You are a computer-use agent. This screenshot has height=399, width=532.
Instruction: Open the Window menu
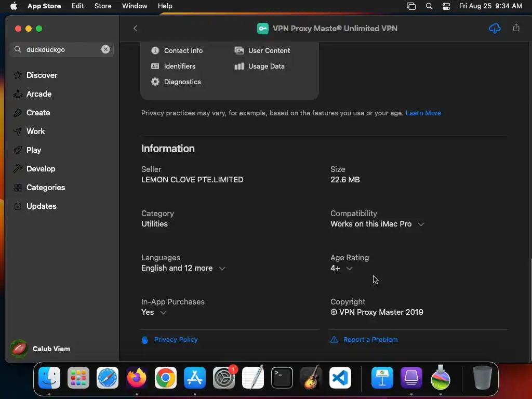tap(135, 6)
